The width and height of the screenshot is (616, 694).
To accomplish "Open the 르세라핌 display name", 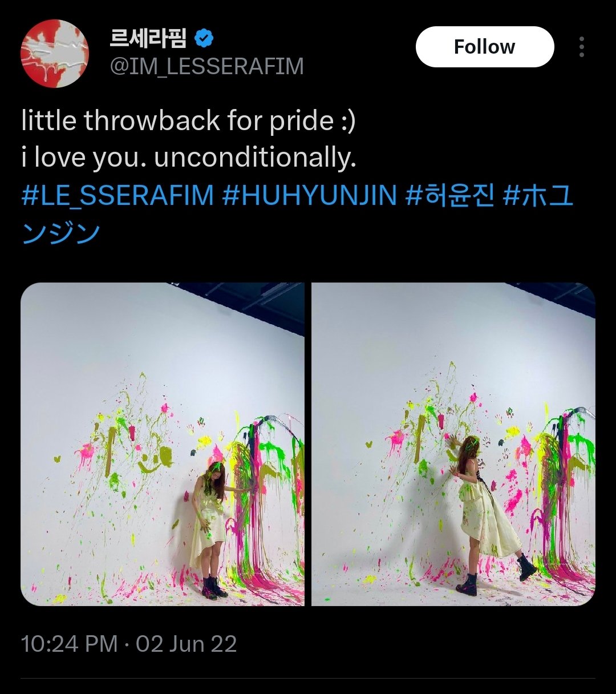I will (x=148, y=39).
